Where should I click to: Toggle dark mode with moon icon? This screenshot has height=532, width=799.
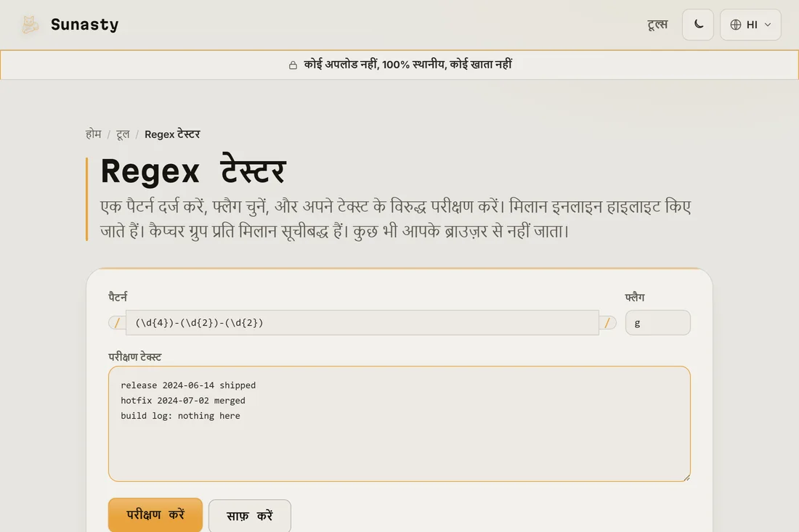[x=697, y=25]
